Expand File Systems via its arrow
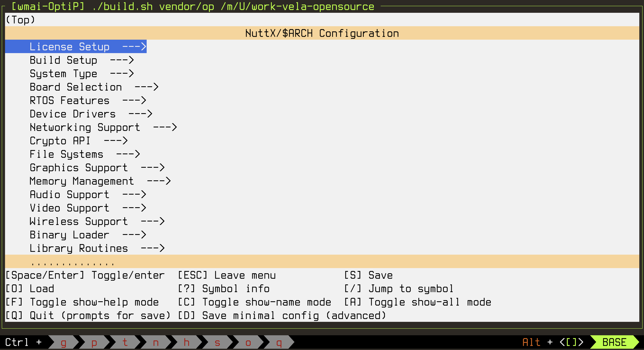The image size is (644, 350). pos(128,154)
